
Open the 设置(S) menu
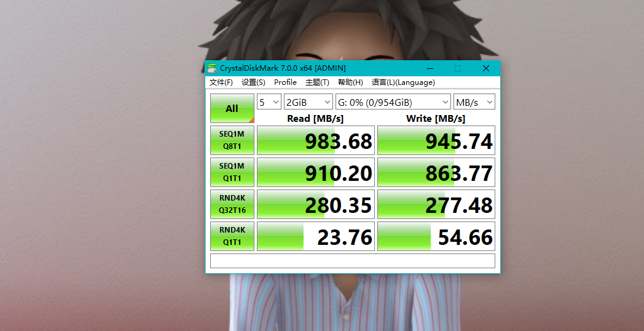click(x=253, y=82)
